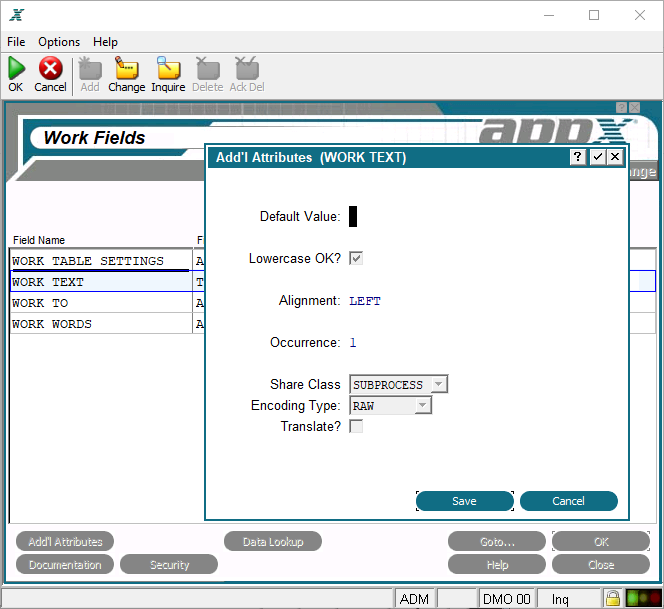This screenshot has height=609, width=664.
Task: Click the Security button
Action: tap(169, 565)
